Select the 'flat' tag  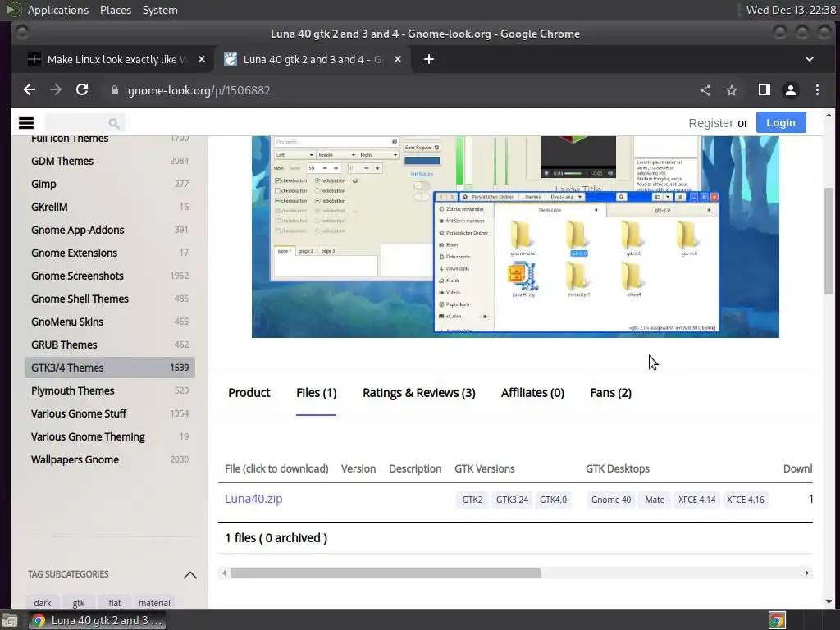pos(115,603)
